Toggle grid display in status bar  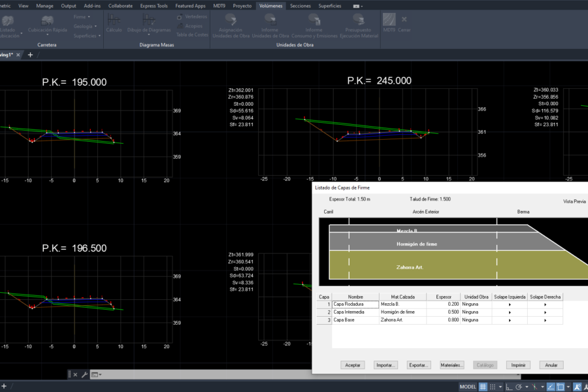483,387
